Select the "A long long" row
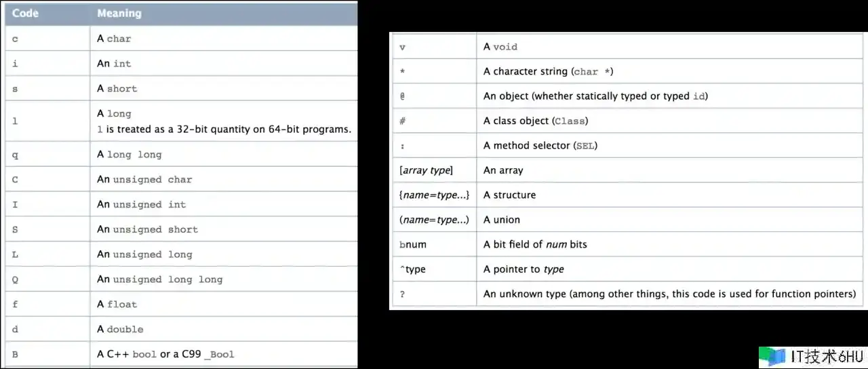 (x=129, y=155)
